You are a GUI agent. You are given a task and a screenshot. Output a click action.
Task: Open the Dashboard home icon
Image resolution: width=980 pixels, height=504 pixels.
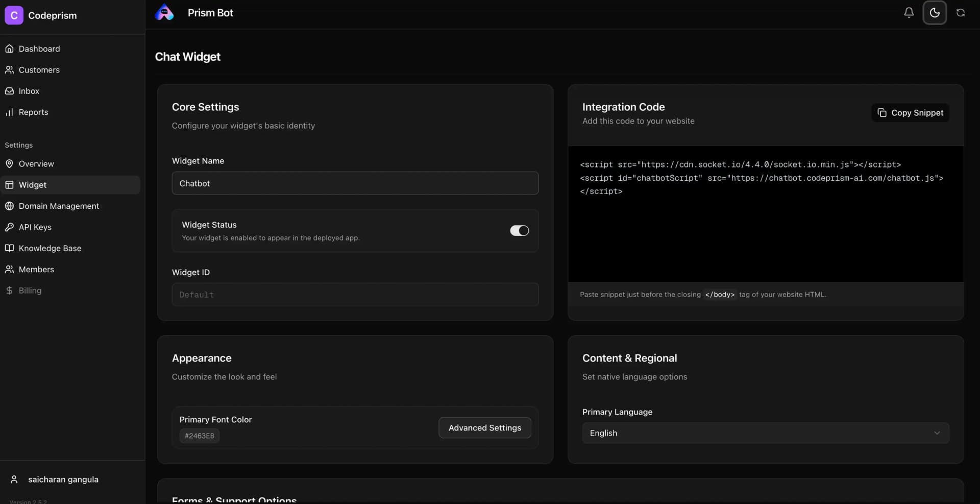10,49
